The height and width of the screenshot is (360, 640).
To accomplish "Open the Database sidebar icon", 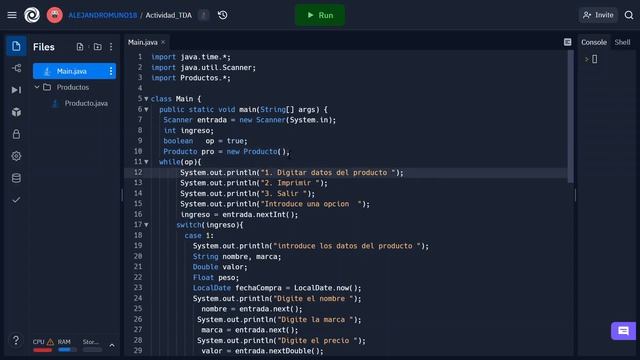I will pos(16,178).
